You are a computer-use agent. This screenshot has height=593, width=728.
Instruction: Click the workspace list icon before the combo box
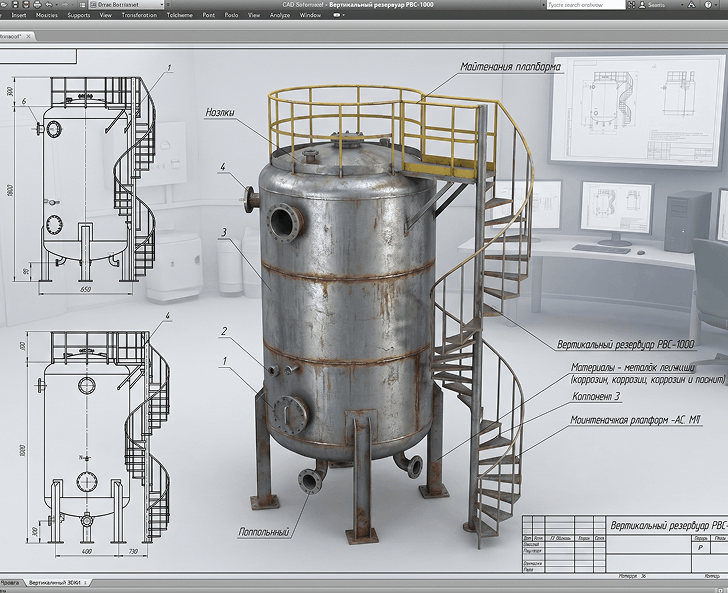(x=82, y=5)
